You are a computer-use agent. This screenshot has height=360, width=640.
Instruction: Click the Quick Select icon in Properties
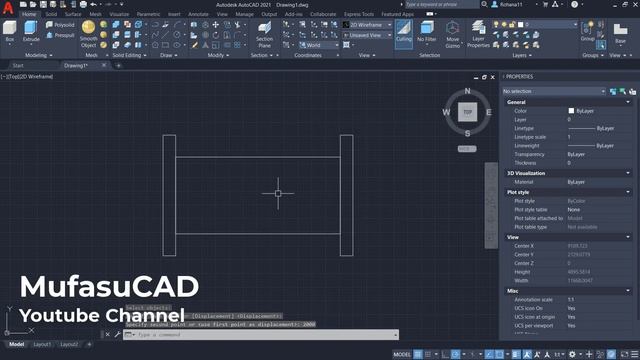tap(632, 91)
